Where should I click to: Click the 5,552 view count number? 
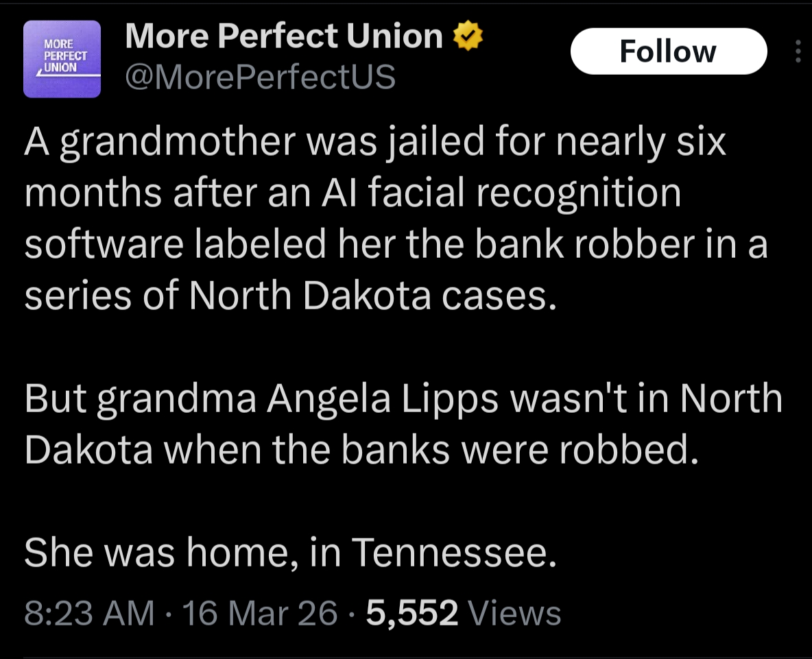coord(411,612)
